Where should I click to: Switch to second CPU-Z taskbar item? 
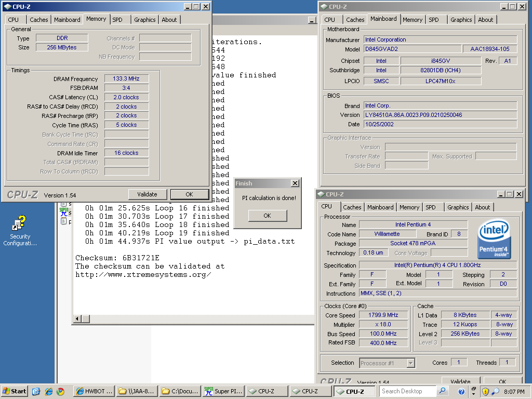310,391
